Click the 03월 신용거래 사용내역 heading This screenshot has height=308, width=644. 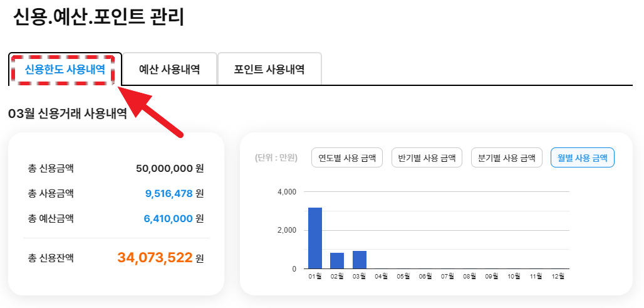(x=68, y=114)
